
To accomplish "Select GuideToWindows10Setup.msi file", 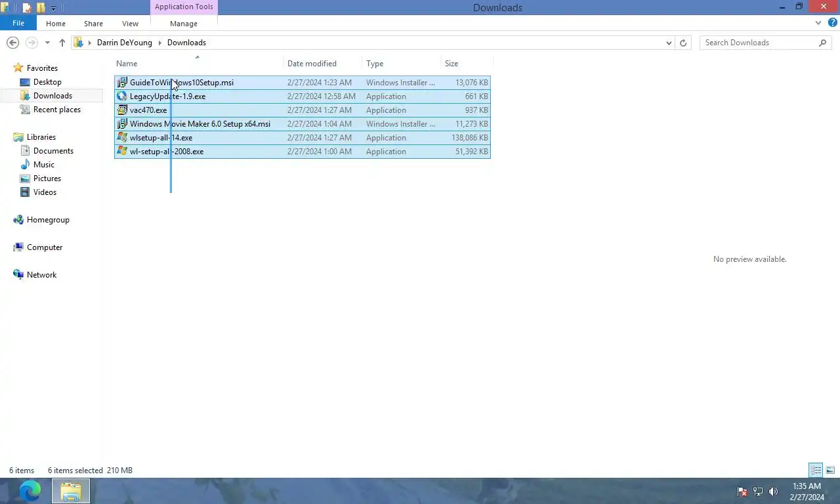I will point(302,83).
